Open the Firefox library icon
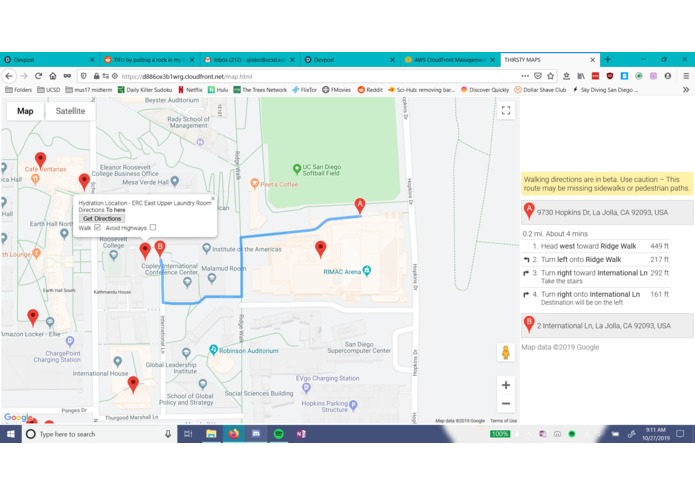The image size is (695, 494). pyautogui.click(x=581, y=76)
